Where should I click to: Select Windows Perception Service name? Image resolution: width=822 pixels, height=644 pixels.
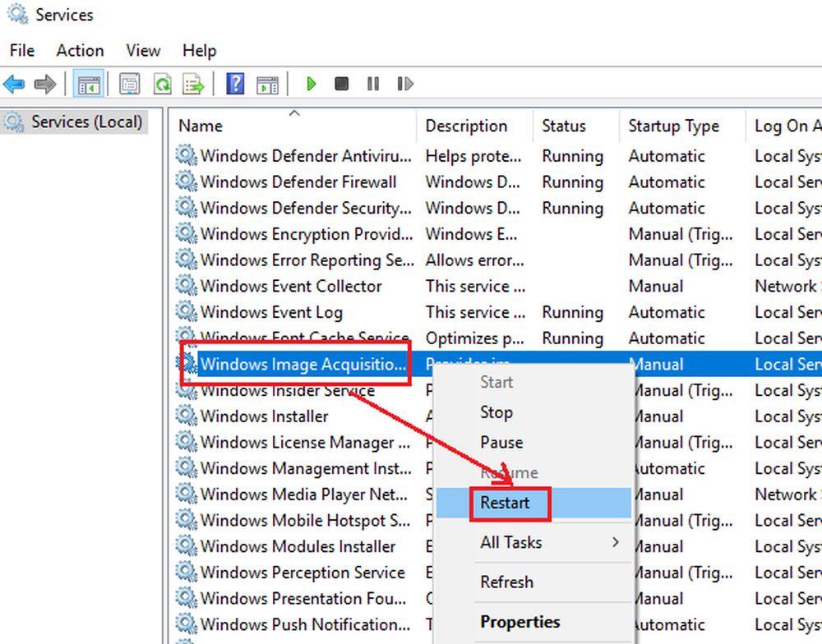(302, 573)
